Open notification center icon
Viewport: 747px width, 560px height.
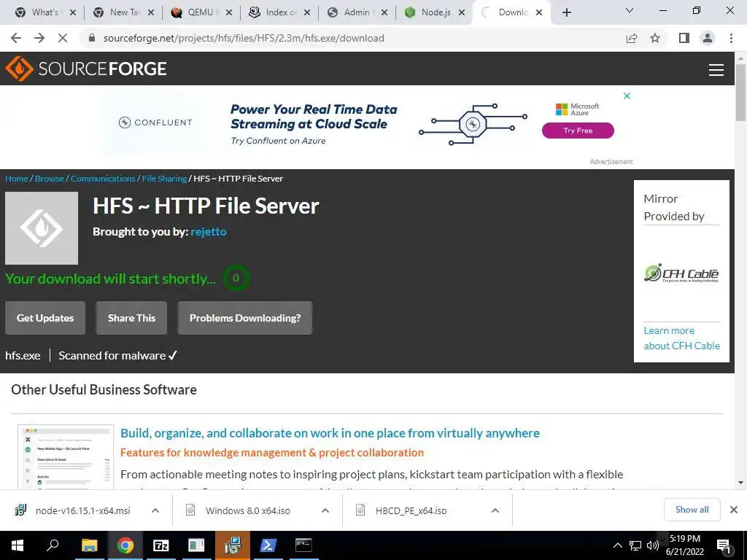pos(724,546)
